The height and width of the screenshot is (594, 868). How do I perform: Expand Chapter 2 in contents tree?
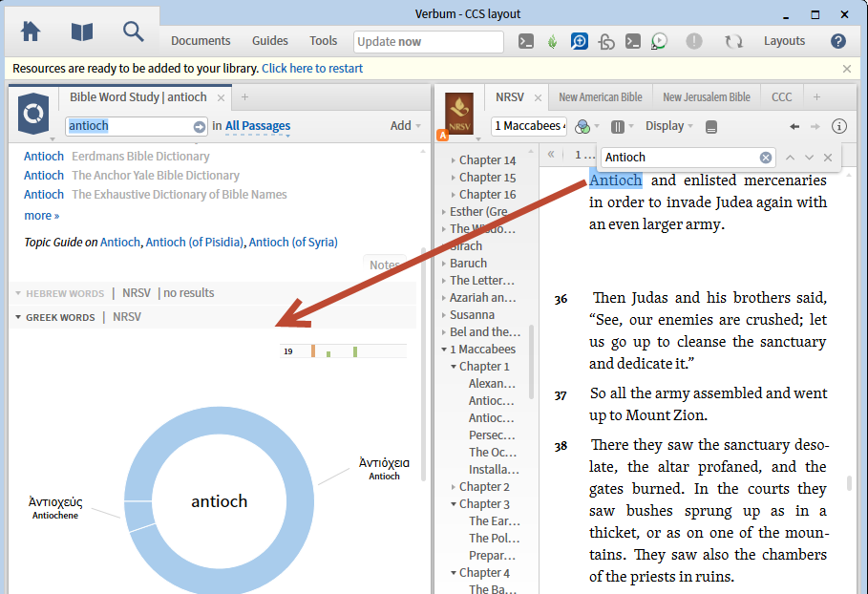pos(454,487)
